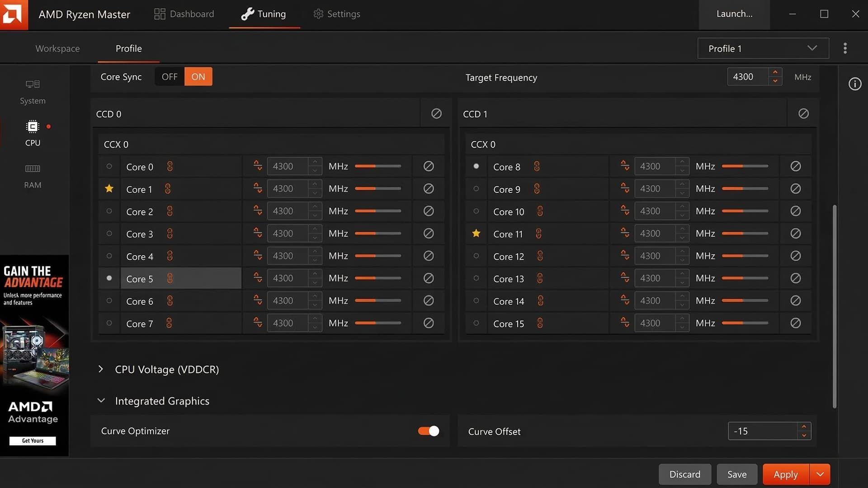868x488 pixels.
Task: Toggle the Curve Optimizer switch
Action: point(428,431)
